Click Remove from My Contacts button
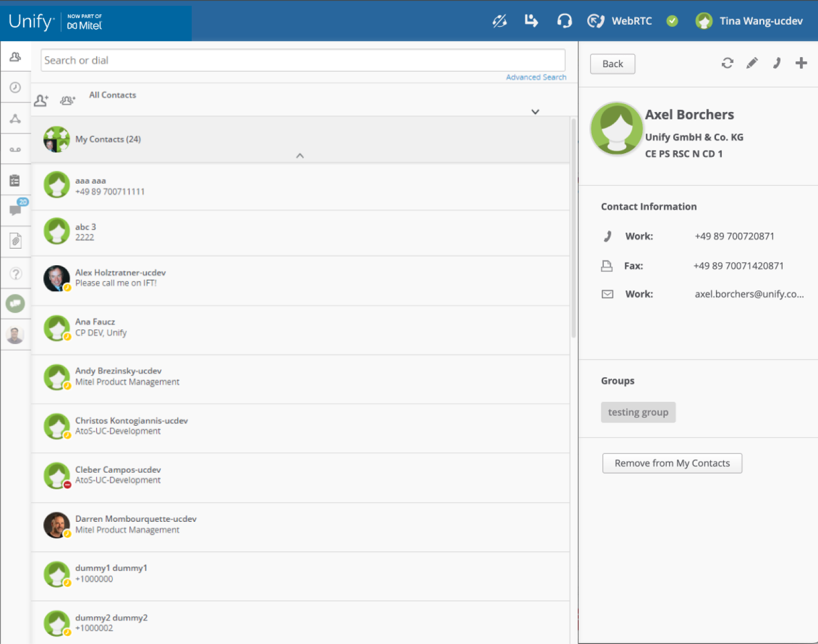The width and height of the screenshot is (818, 644). tap(672, 463)
